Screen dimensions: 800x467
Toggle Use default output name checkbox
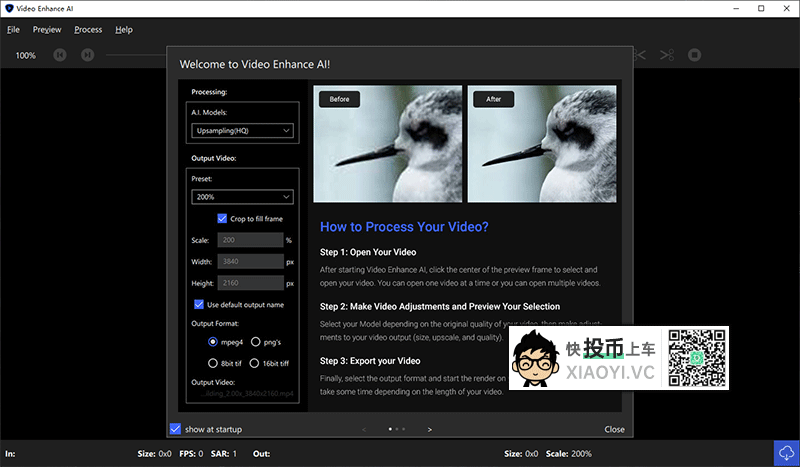click(199, 304)
